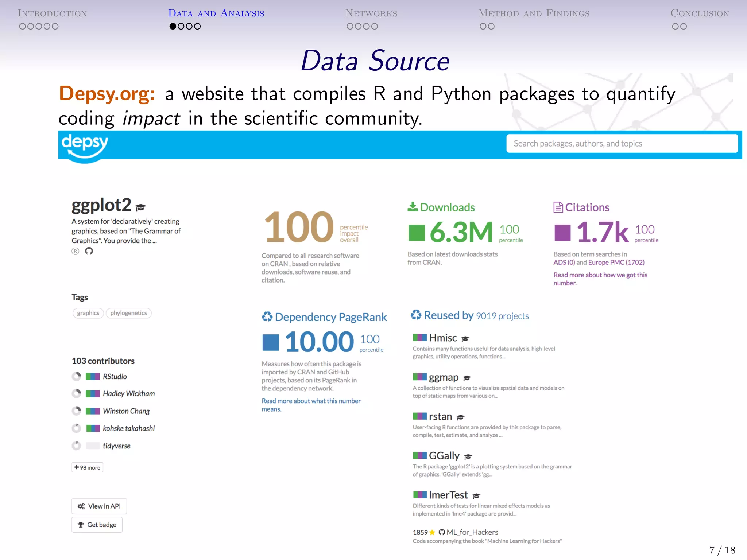Image resolution: width=747 pixels, height=560 pixels.
Task: Click the impact bar beside Hmisc
Action: point(419,337)
